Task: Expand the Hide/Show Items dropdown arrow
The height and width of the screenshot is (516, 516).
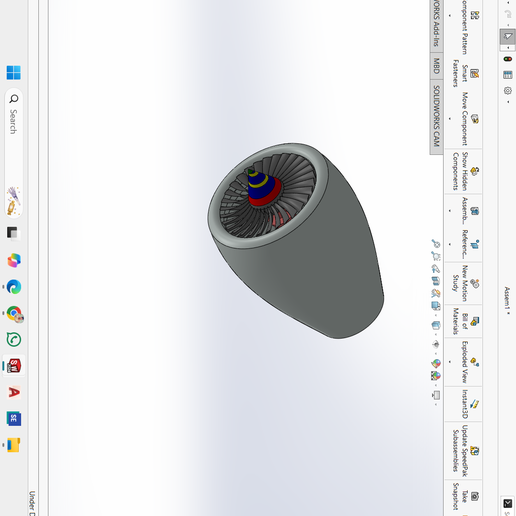Action: [x=436, y=353]
